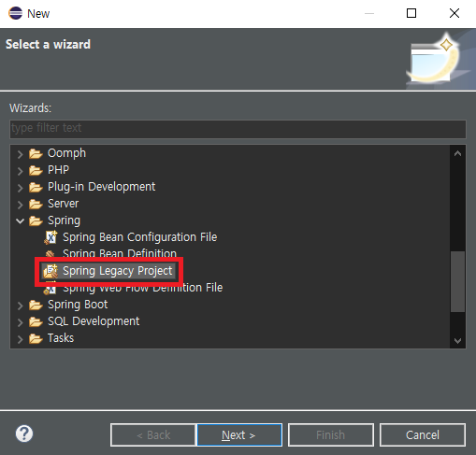The image size is (476, 455).
Task: Go to the next wizard page
Action: coord(239,434)
